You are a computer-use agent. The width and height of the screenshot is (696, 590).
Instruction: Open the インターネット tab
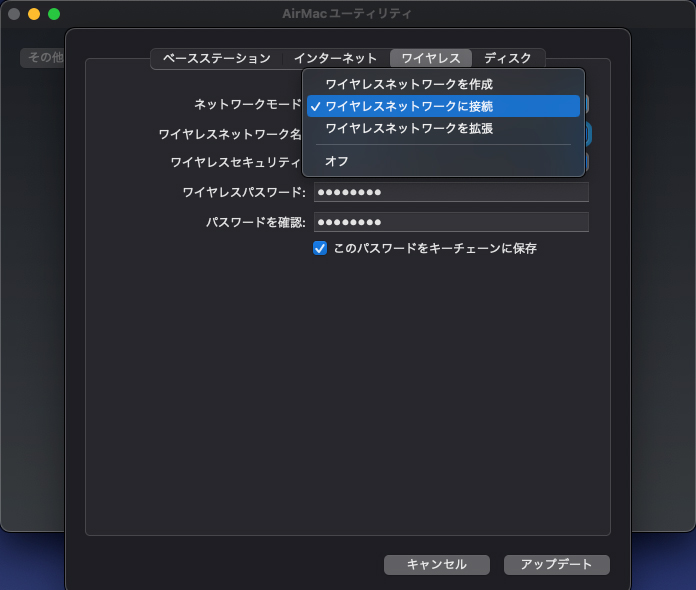click(336, 58)
